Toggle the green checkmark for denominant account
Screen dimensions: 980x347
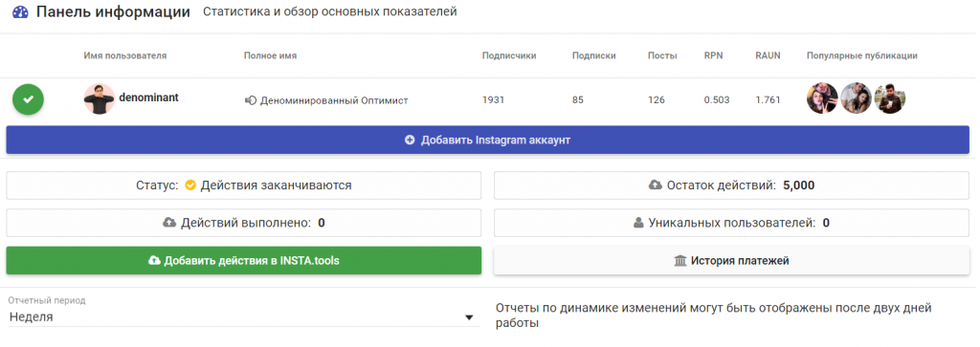(28, 99)
